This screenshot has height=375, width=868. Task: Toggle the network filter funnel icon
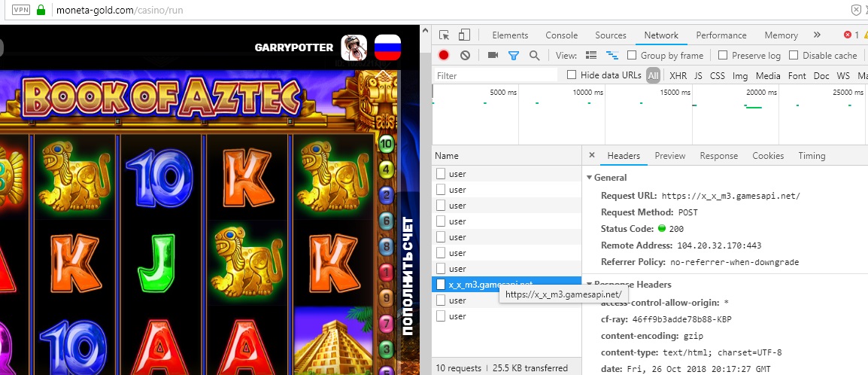[x=514, y=55]
